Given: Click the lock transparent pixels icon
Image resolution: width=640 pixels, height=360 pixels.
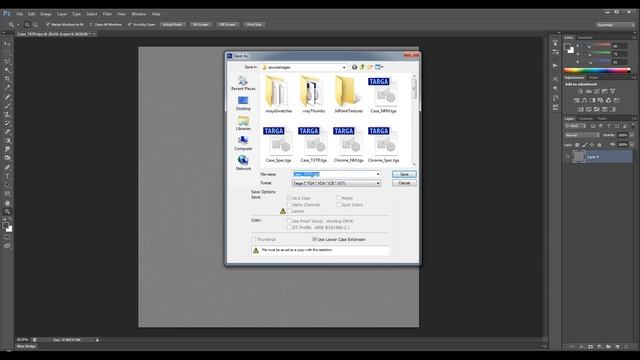Looking at the screenshot, I should pos(577,145).
